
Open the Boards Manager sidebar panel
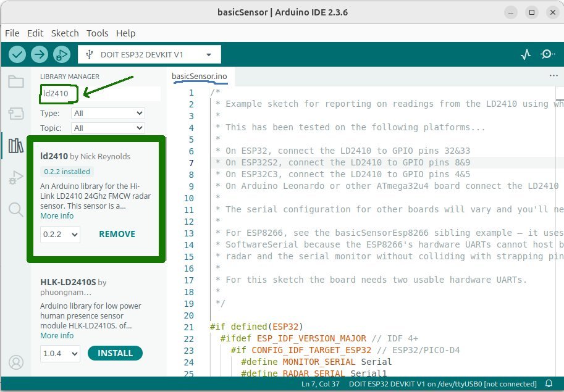(x=16, y=114)
